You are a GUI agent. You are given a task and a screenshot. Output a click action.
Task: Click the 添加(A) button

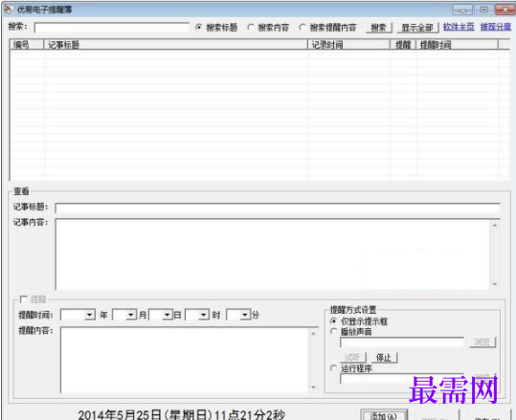(x=384, y=415)
